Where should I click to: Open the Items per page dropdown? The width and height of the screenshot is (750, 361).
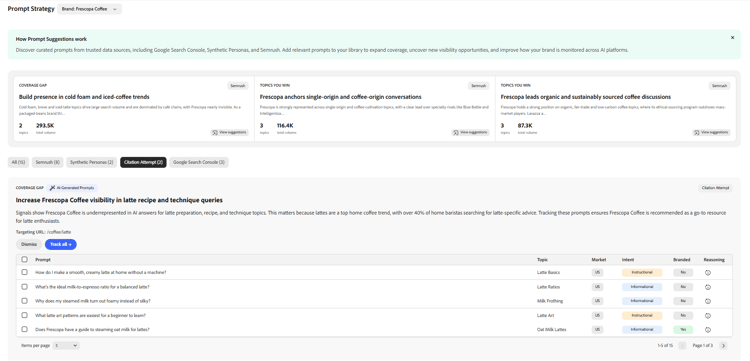tap(66, 345)
